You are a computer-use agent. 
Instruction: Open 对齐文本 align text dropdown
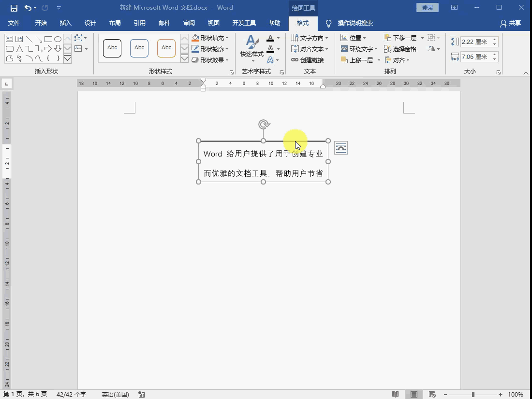pyautogui.click(x=310, y=49)
